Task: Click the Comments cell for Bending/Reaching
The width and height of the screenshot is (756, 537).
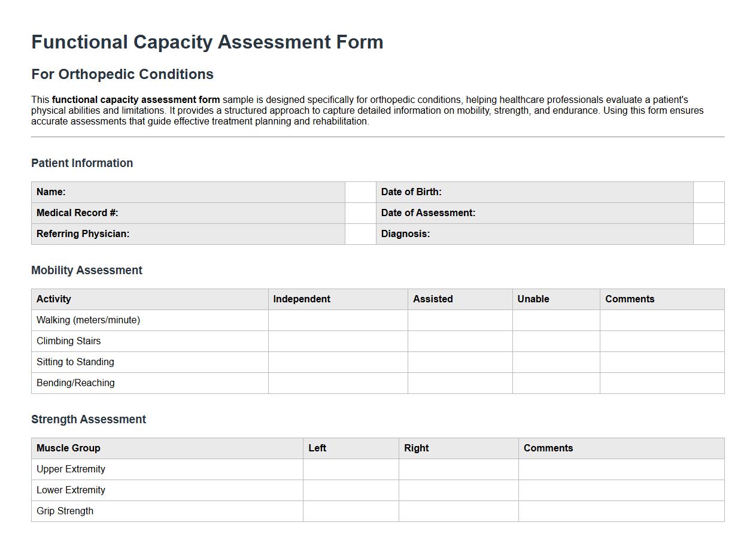Action: click(x=661, y=383)
